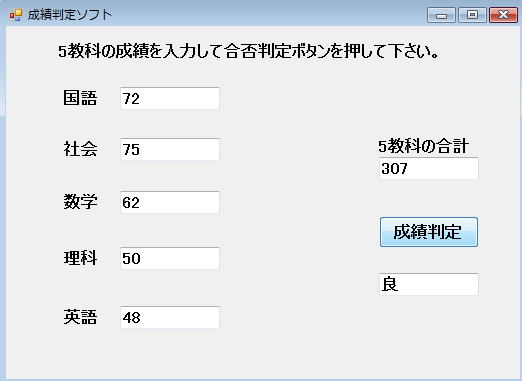Click the 理科 label

point(80,258)
